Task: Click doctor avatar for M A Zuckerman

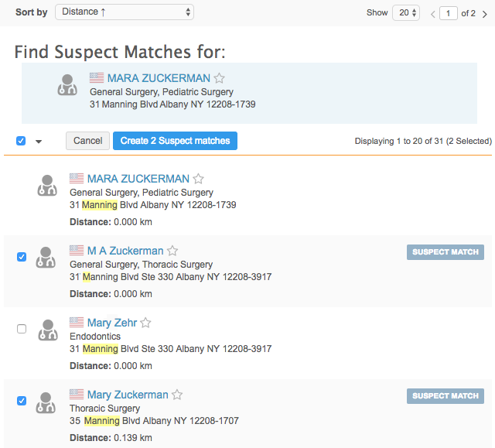Action: point(46,258)
